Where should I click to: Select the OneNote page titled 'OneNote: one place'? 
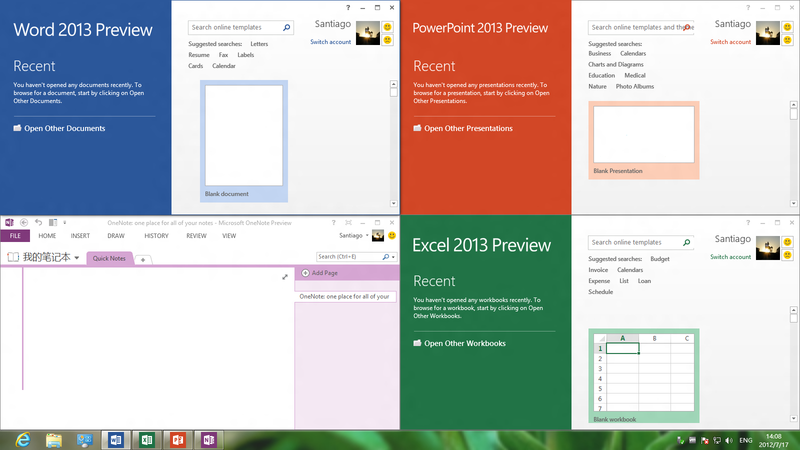click(345, 296)
